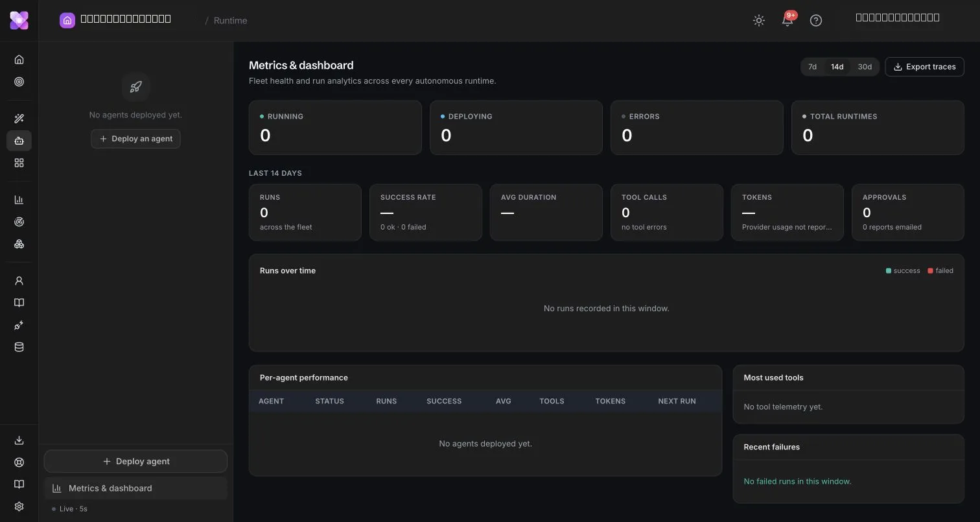Click the SUCCESS RATE metric card
Image resolution: width=980 pixels, height=522 pixels.
click(x=426, y=213)
